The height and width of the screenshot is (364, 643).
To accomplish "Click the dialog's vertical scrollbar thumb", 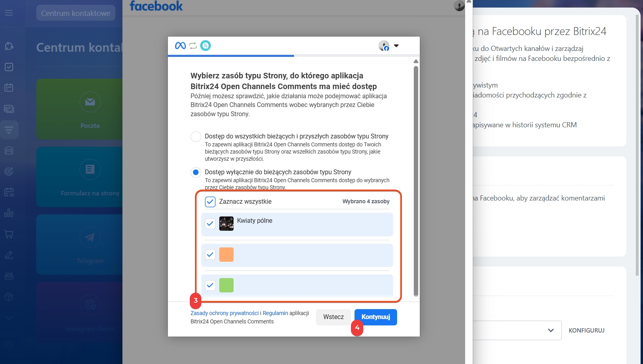I will point(416,181).
